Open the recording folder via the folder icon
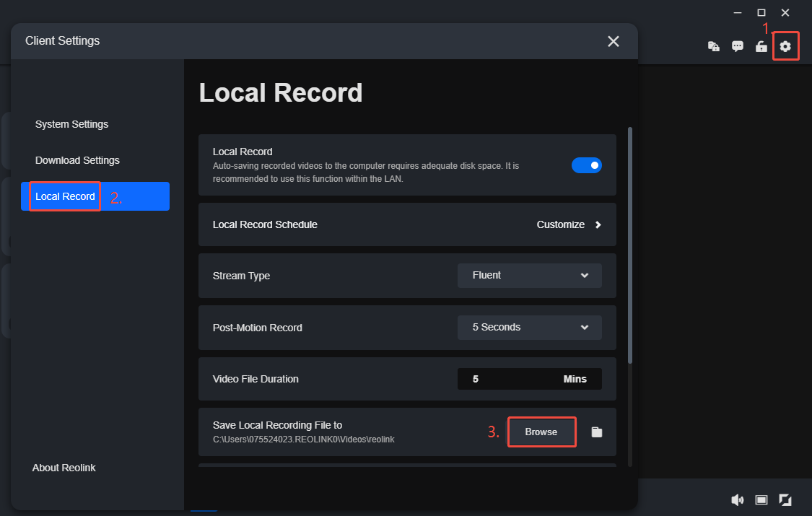Screen dimensions: 812x516 point(596,432)
